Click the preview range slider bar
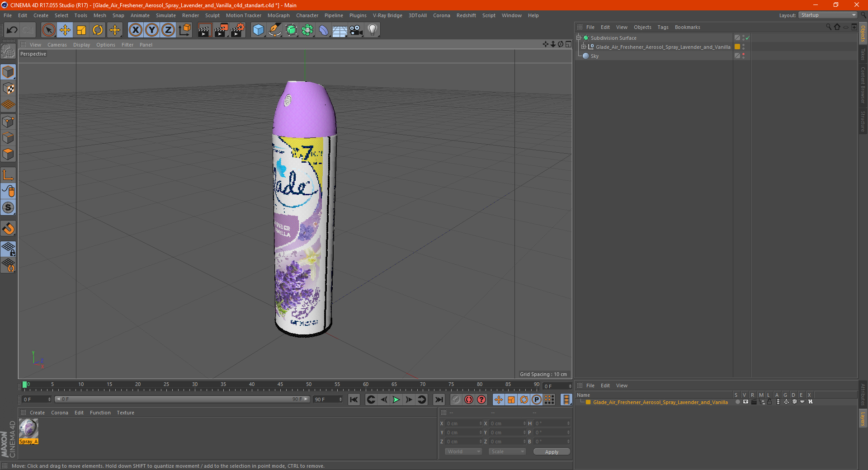 [x=182, y=399]
